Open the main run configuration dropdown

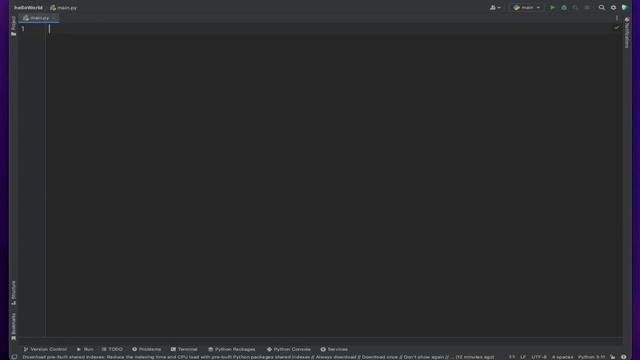(527, 7)
